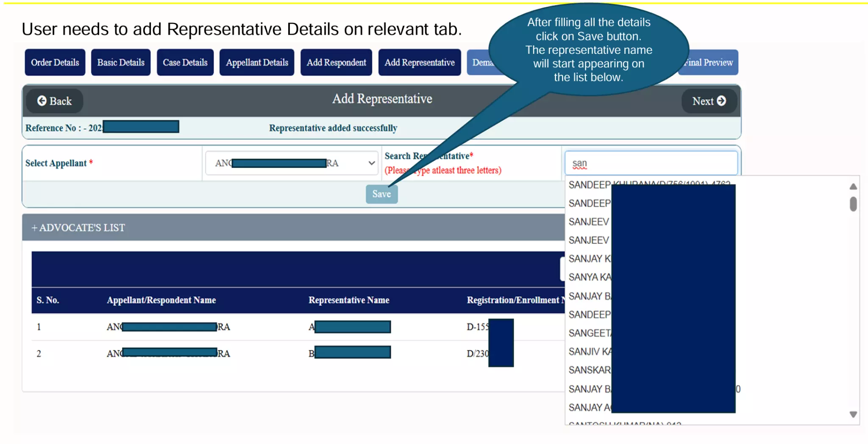Screen dimensions: 868x444
Task: Select the SANGEETA suggestion in the dropdown
Action: tap(590, 333)
